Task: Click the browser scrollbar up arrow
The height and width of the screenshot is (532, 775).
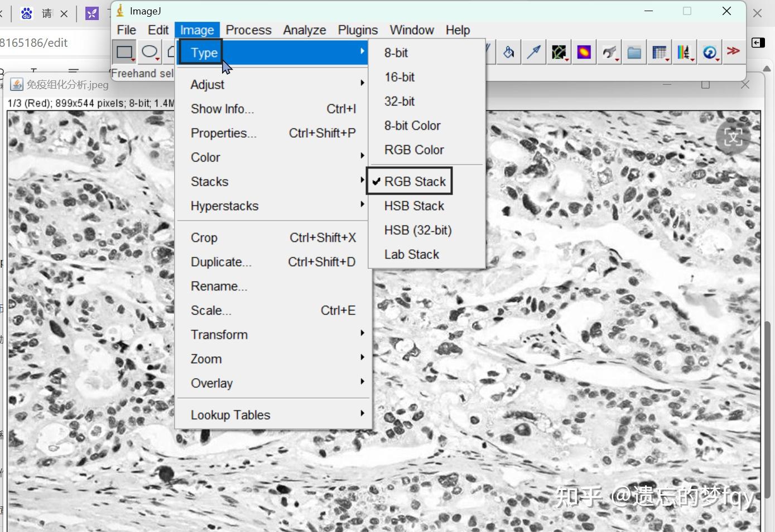Action: click(x=768, y=68)
